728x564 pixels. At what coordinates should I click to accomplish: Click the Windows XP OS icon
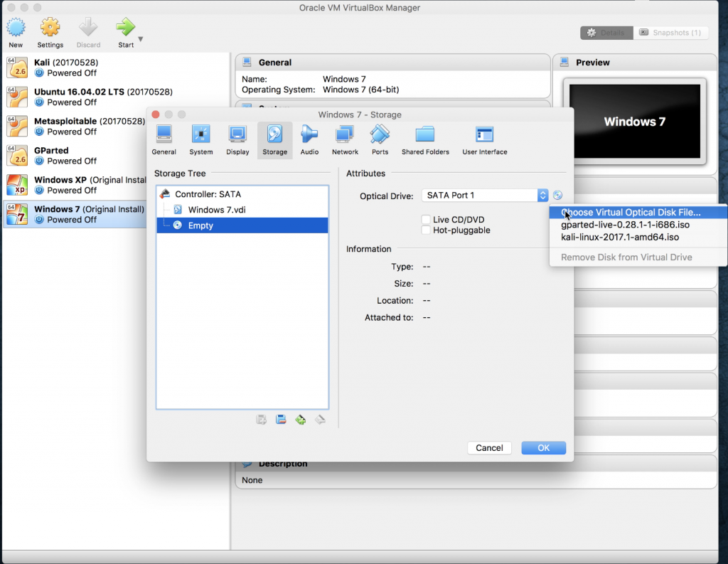click(x=17, y=184)
